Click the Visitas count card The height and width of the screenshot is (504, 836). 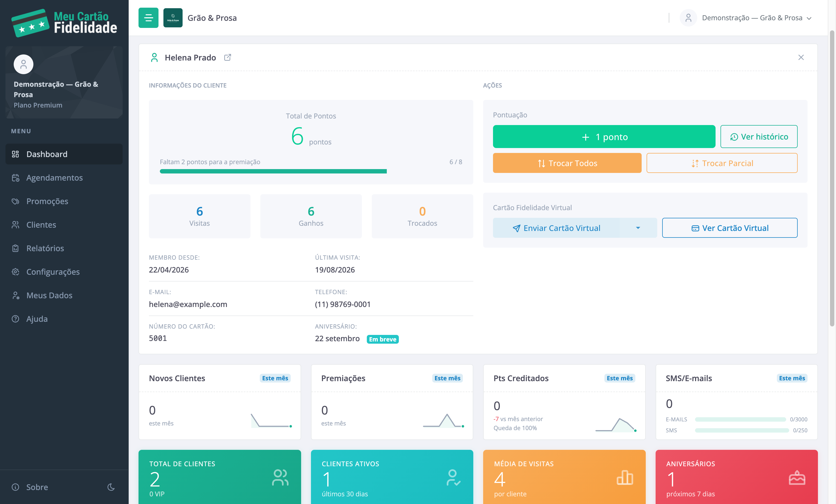point(200,216)
